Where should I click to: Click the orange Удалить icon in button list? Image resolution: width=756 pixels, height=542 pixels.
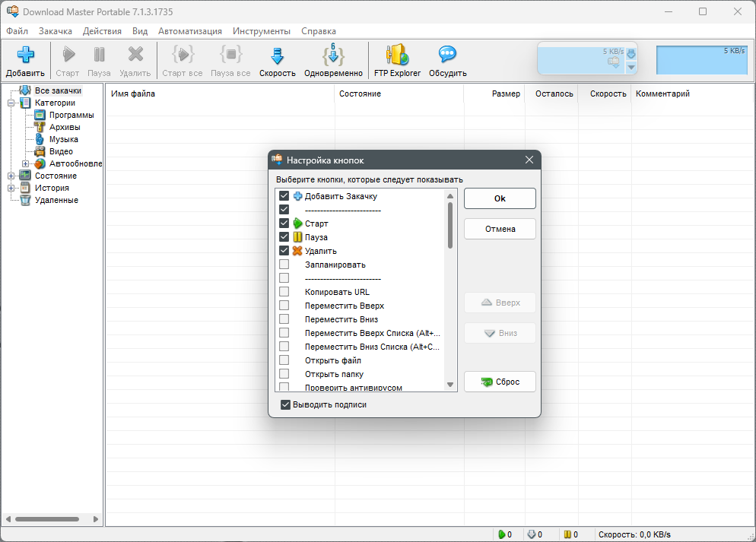click(x=297, y=251)
